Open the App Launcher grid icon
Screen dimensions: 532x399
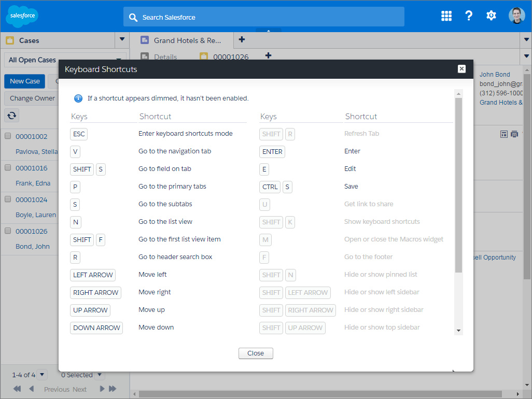[446, 16]
